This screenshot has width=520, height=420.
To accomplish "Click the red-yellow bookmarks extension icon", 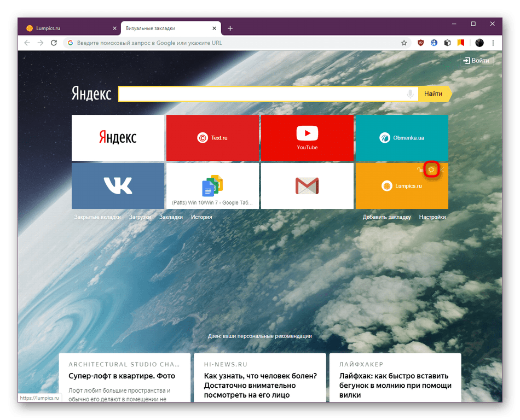I will [x=460, y=43].
